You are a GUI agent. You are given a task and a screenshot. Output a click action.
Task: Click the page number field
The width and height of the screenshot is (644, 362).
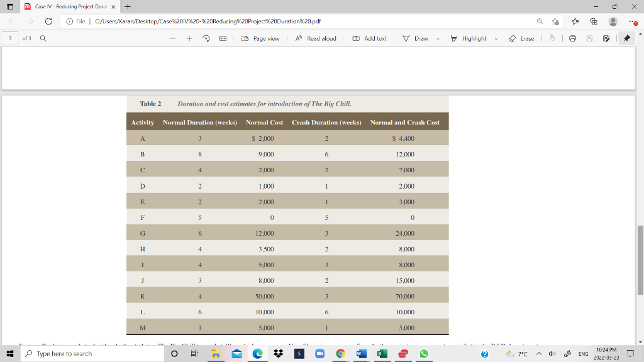(10, 38)
